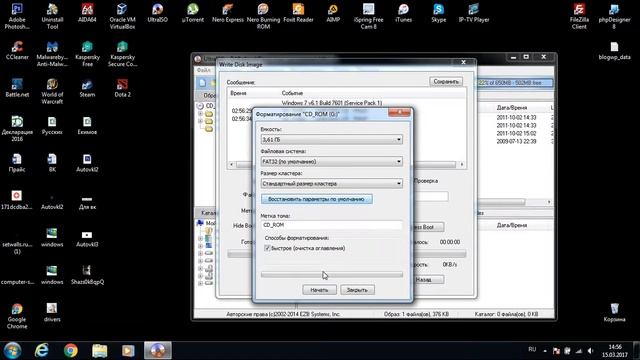Open iSpring Free Cam 8 icon
The image size is (640, 360).
369,16
